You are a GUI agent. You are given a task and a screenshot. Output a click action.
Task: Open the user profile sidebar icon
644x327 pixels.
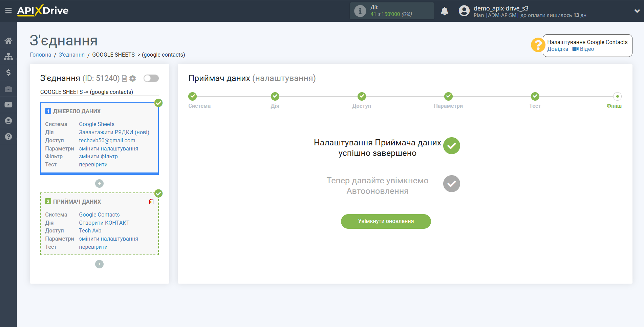[8, 121]
